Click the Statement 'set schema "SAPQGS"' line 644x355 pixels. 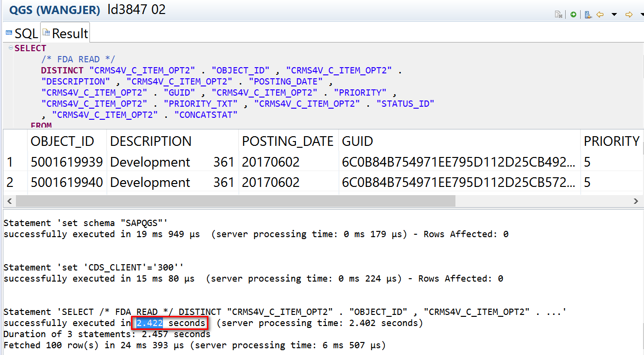(x=86, y=223)
